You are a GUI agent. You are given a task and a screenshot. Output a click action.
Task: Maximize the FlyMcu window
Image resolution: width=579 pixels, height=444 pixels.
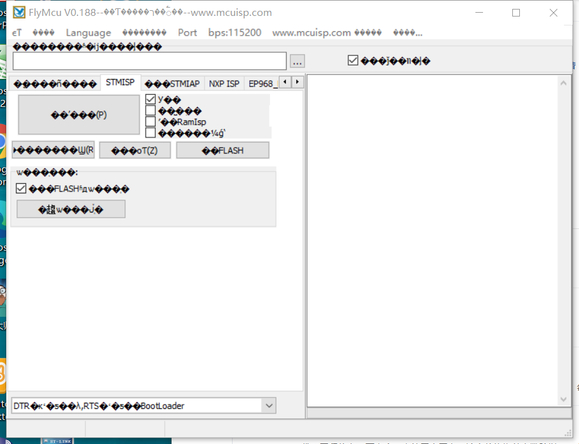pos(516,13)
